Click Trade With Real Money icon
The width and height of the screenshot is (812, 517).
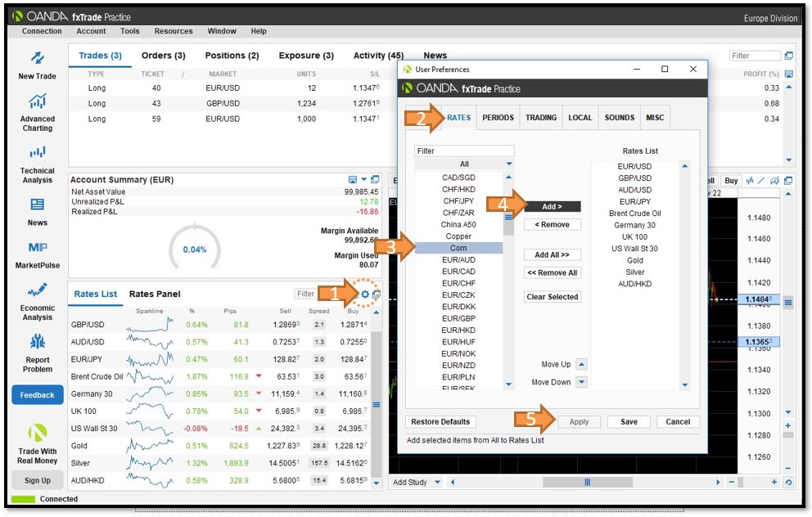coord(38,433)
